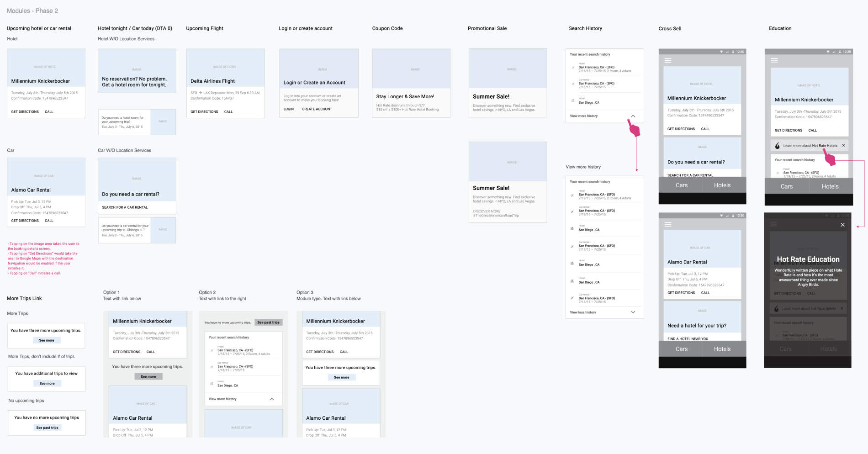
Task: Click image placeholder of 'Stay Longer & Save More!' card
Action: 411,69
